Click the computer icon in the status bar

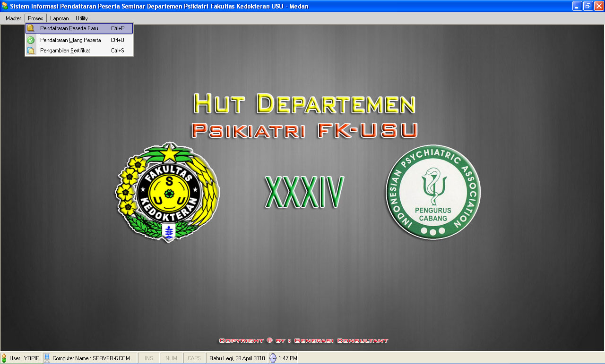(47, 358)
